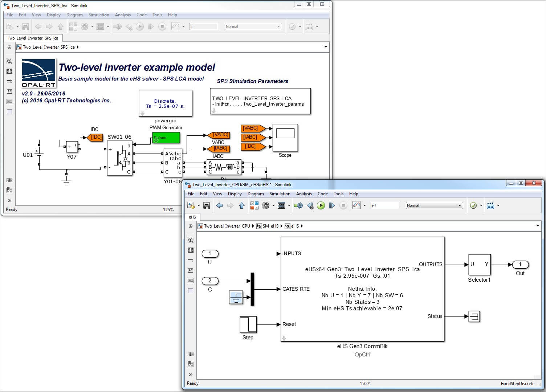Click Fit to View in eHS palette

coord(191,250)
